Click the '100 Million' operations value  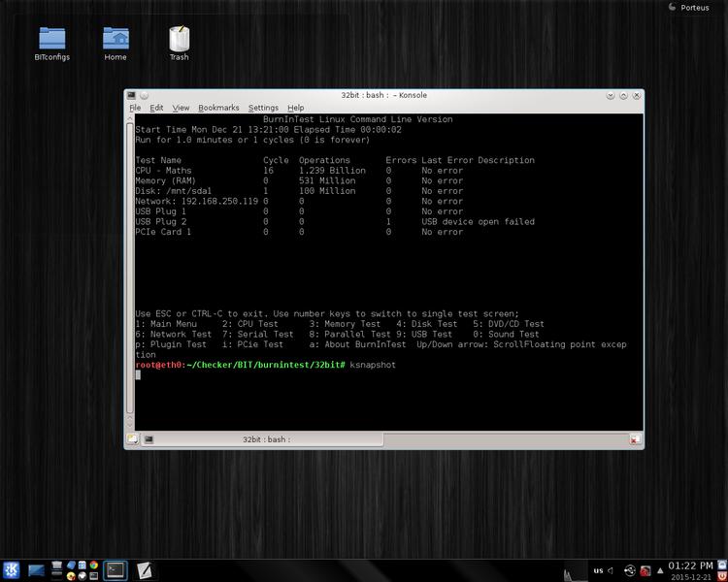point(327,191)
